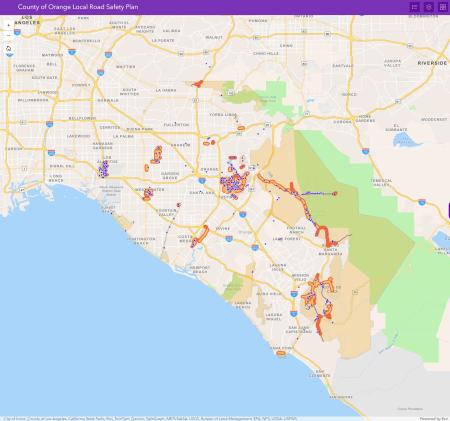The width and height of the screenshot is (450, 421).
Task: Click the WHITTIER map label
Action: point(126,67)
